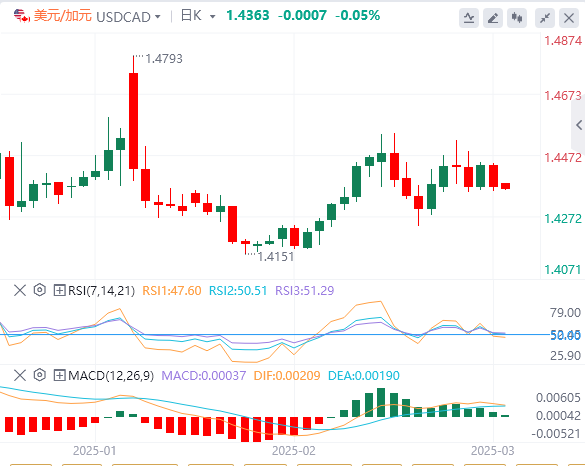Expand the RSI panel plus icon
This screenshot has height=466, width=585.
[59, 290]
